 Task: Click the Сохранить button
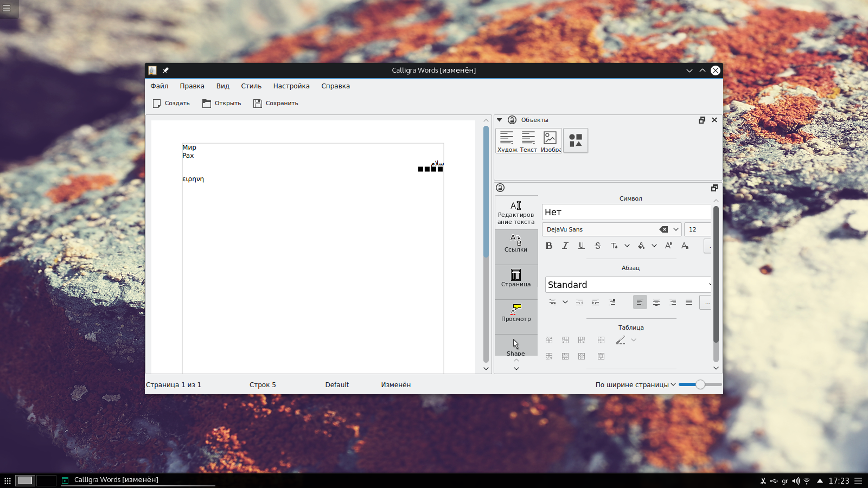click(276, 103)
